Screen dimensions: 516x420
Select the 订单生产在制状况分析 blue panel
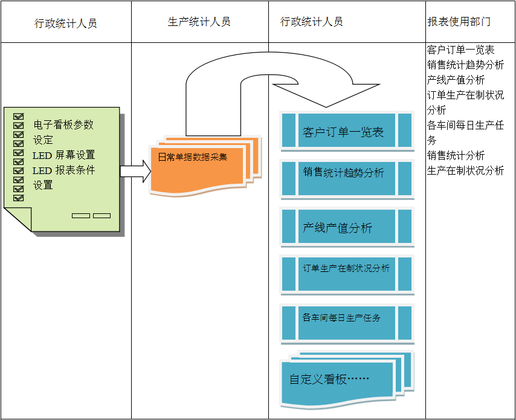347,274
